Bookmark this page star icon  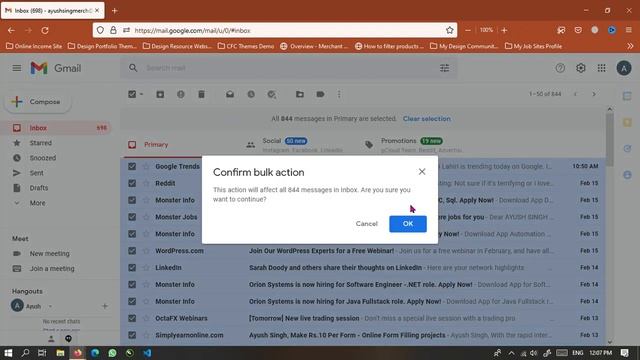(x=449, y=30)
